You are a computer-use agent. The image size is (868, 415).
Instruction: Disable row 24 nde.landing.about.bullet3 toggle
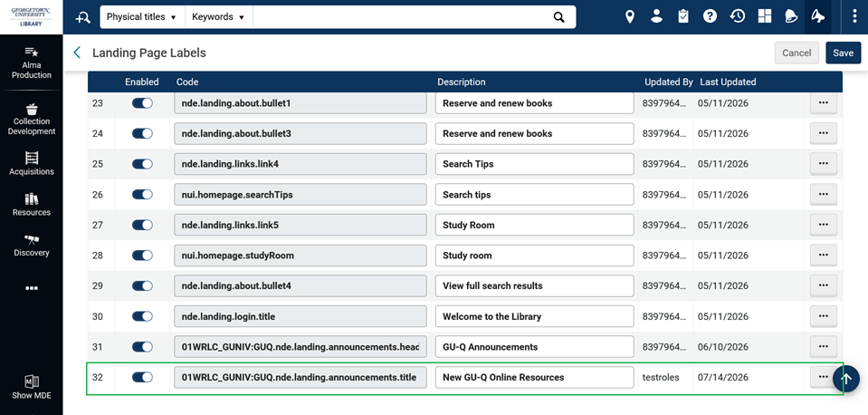point(142,133)
